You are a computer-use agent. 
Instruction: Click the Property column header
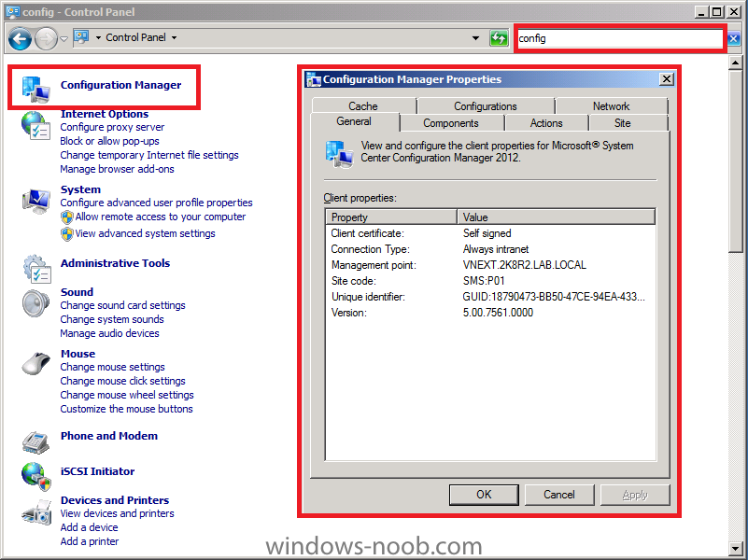coord(391,217)
